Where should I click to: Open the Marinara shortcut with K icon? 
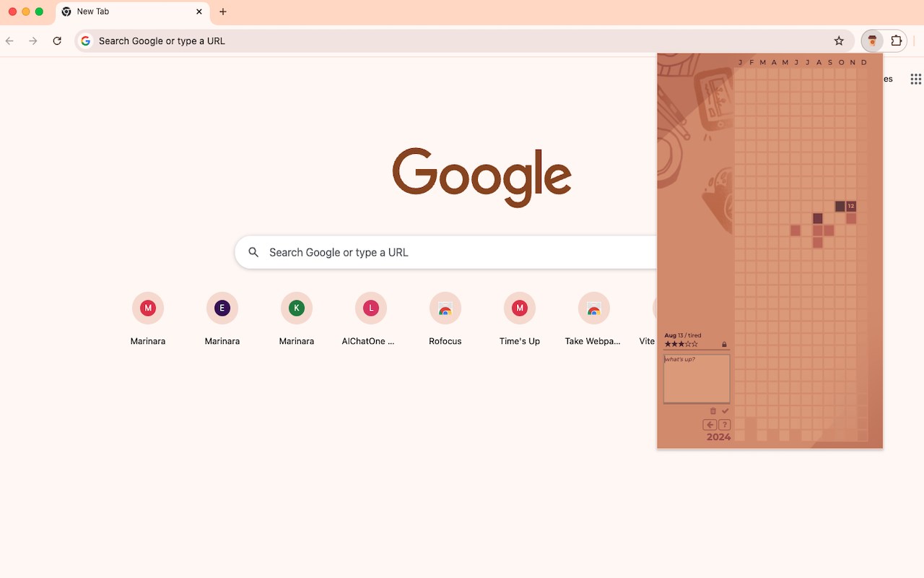coord(297,319)
